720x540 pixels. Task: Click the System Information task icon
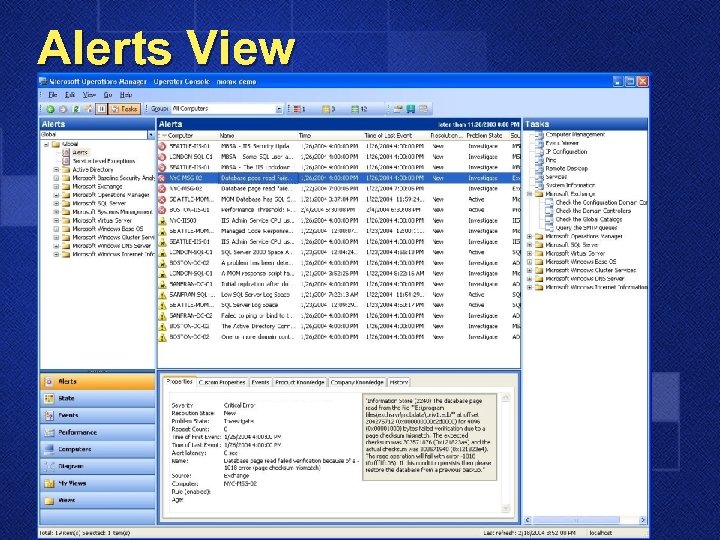(x=539, y=186)
